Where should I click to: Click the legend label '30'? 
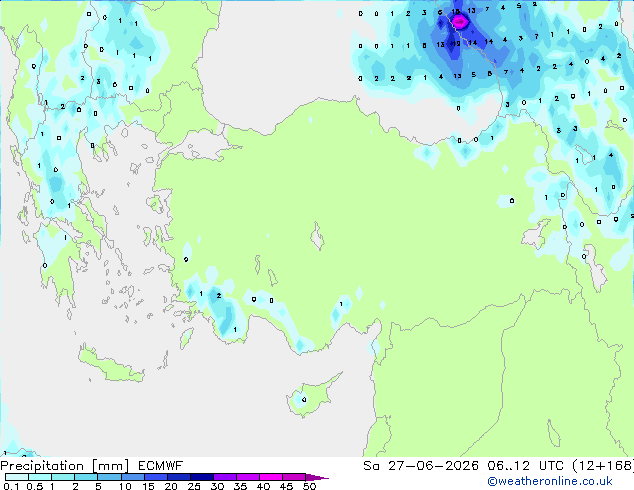click(217, 486)
